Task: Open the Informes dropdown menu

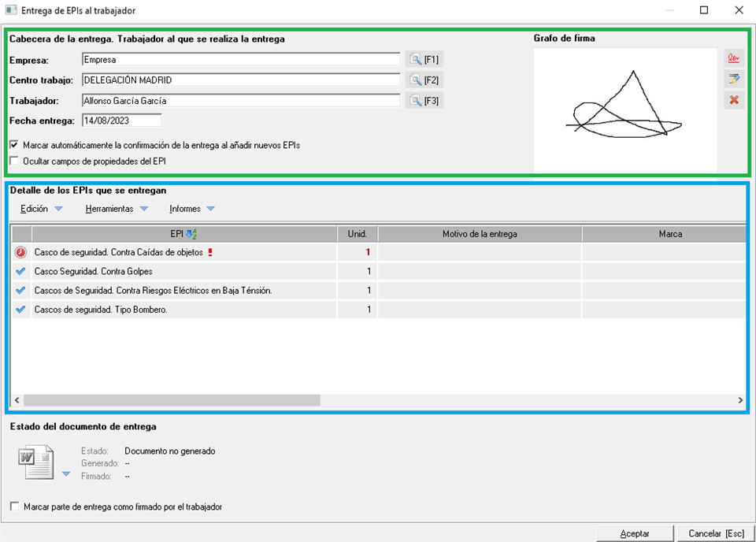Action: 191,209
